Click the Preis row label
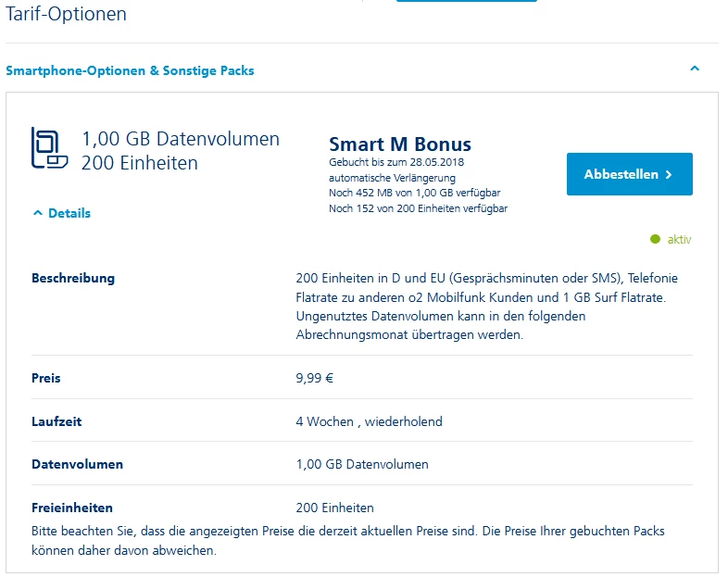Viewport: 728px width, 577px height. [x=46, y=378]
